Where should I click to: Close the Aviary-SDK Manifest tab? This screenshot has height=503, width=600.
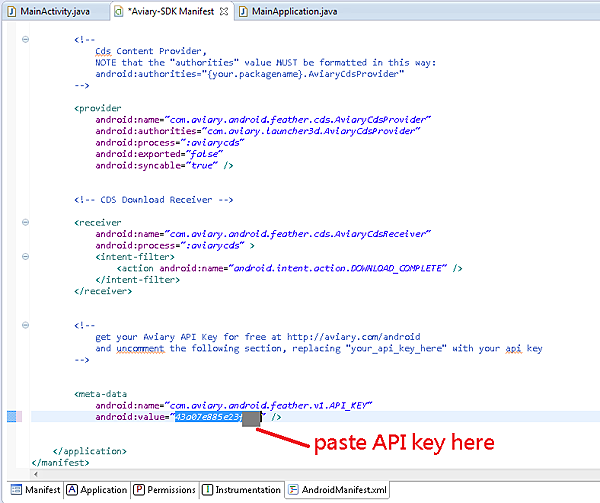224,11
